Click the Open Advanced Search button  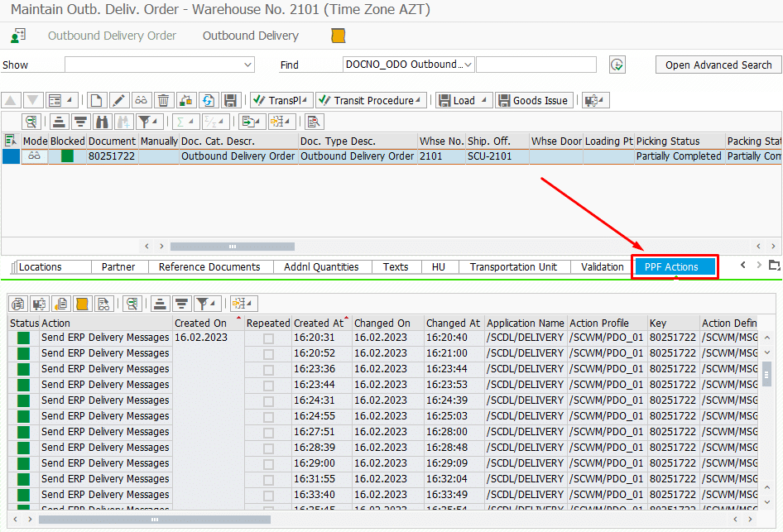pyautogui.click(x=718, y=65)
